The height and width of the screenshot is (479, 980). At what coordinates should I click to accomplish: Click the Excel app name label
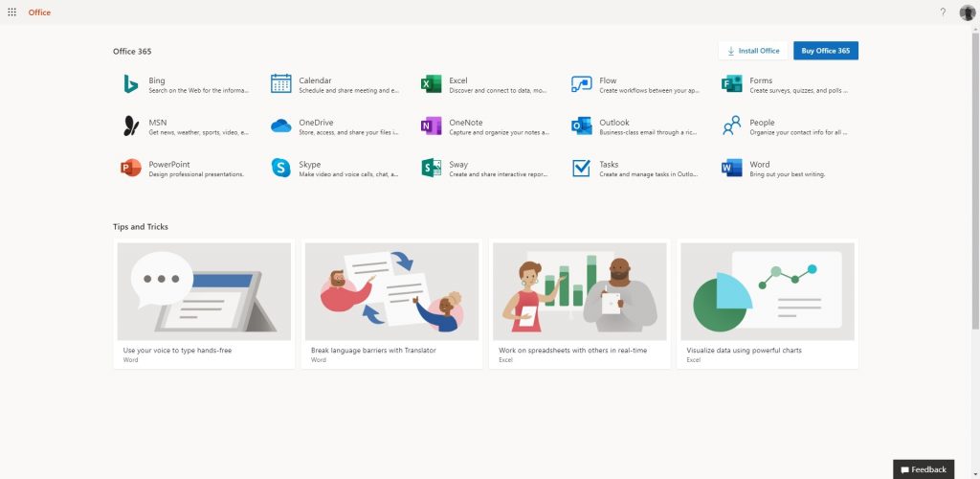point(458,80)
